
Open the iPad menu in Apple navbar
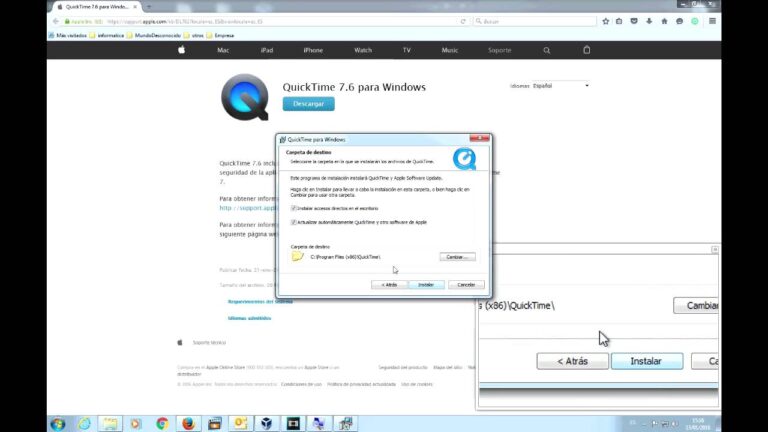point(267,50)
